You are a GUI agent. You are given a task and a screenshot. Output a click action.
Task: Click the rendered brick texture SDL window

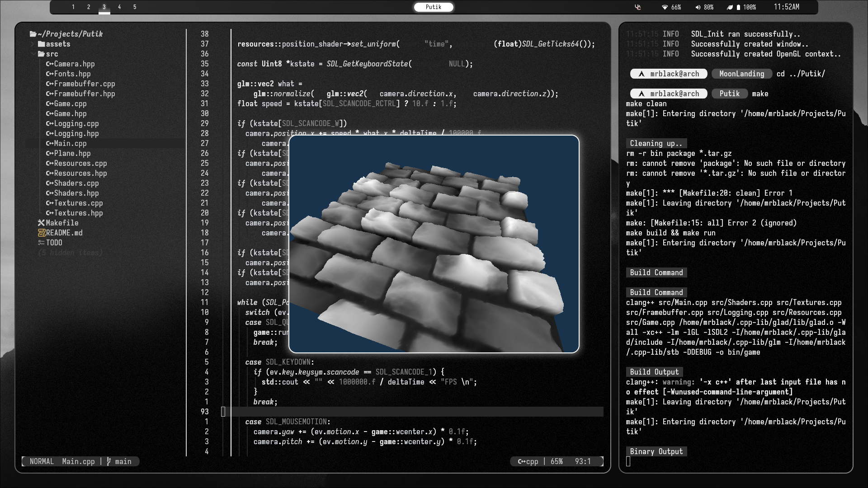pos(434,244)
